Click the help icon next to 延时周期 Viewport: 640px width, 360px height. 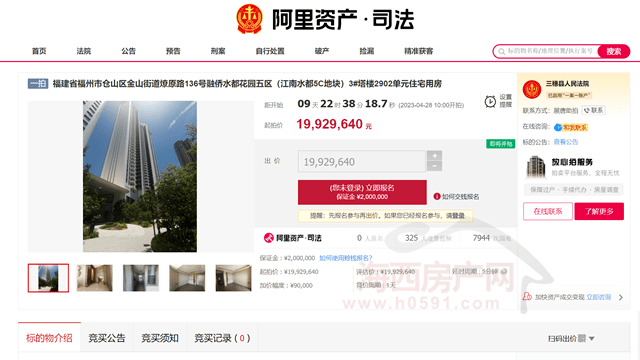coord(504,271)
